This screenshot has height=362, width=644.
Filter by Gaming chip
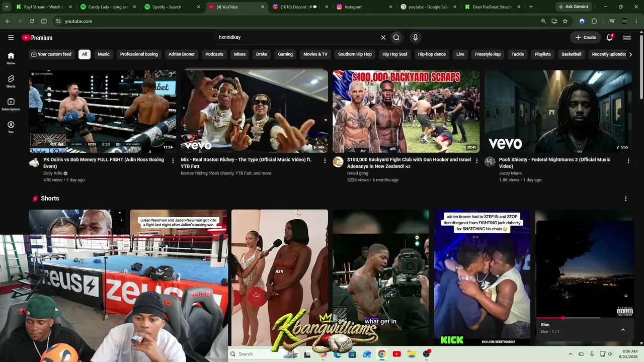pyautogui.click(x=285, y=54)
